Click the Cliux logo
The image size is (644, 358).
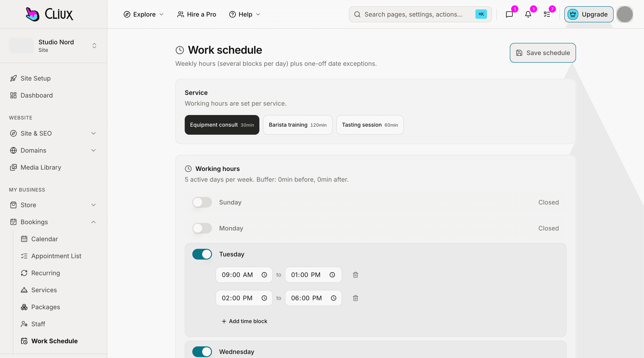point(49,14)
